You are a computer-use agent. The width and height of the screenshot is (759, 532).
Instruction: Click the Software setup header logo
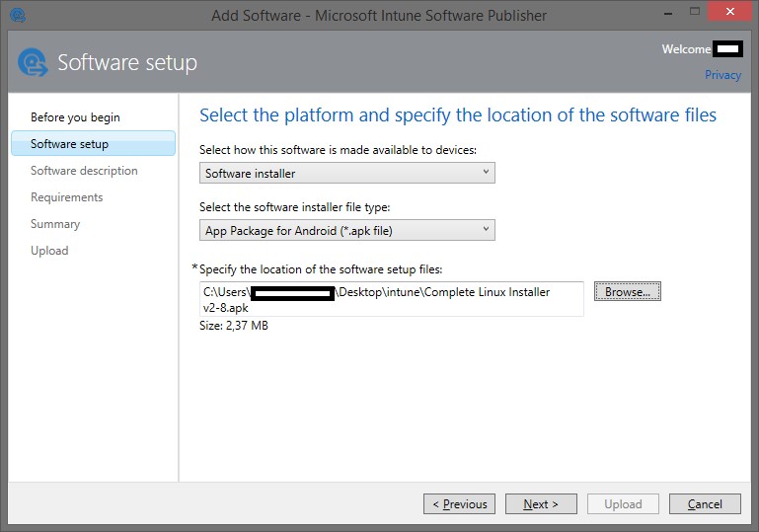point(33,62)
